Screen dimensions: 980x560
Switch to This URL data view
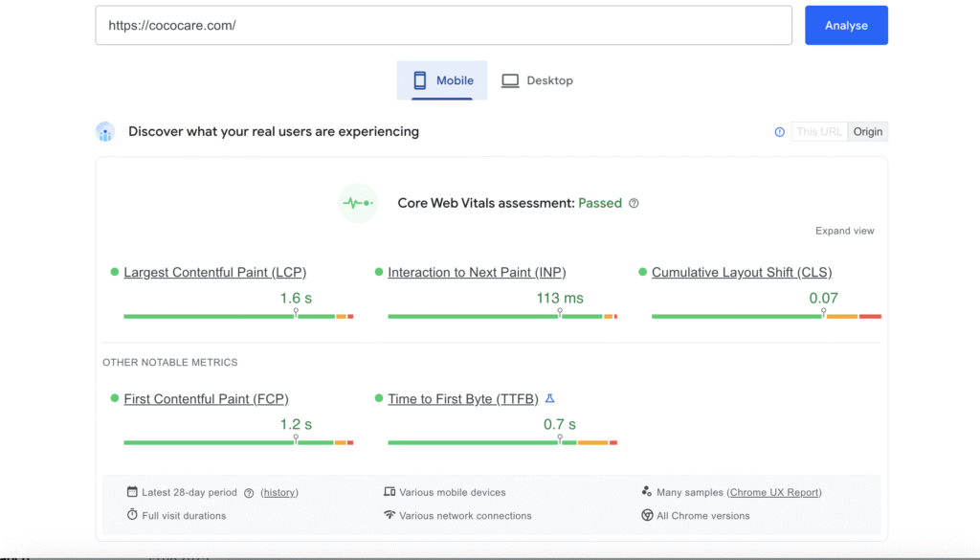click(819, 132)
